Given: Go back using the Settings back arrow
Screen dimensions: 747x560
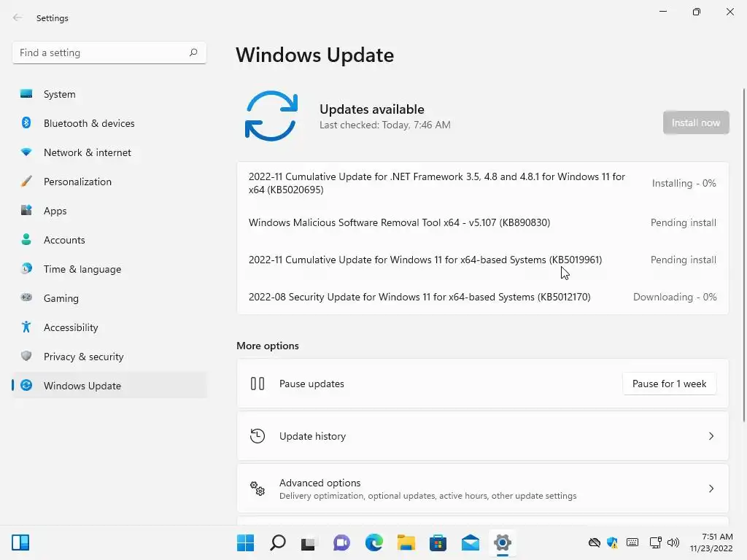Looking at the screenshot, I should click(18, 17).
